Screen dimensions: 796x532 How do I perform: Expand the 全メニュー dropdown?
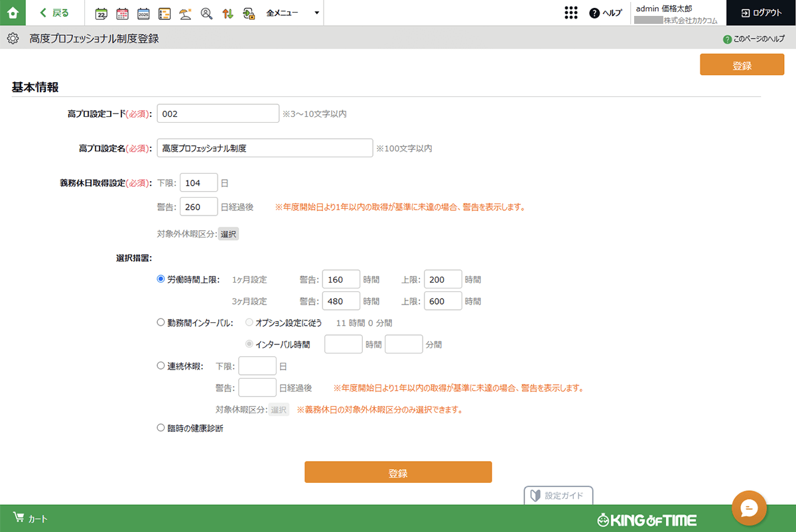293,13
